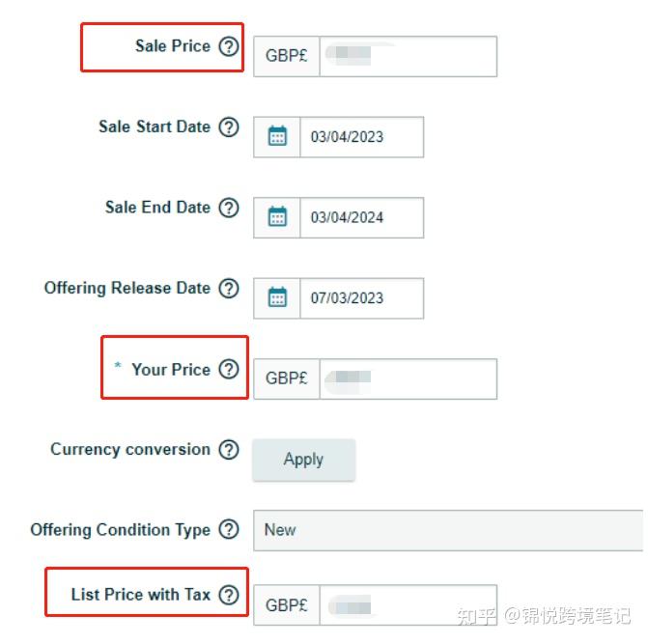Click help icon for Offering Condition Type
The width and height of the screenshot is (648, 644).
(228, 529)
